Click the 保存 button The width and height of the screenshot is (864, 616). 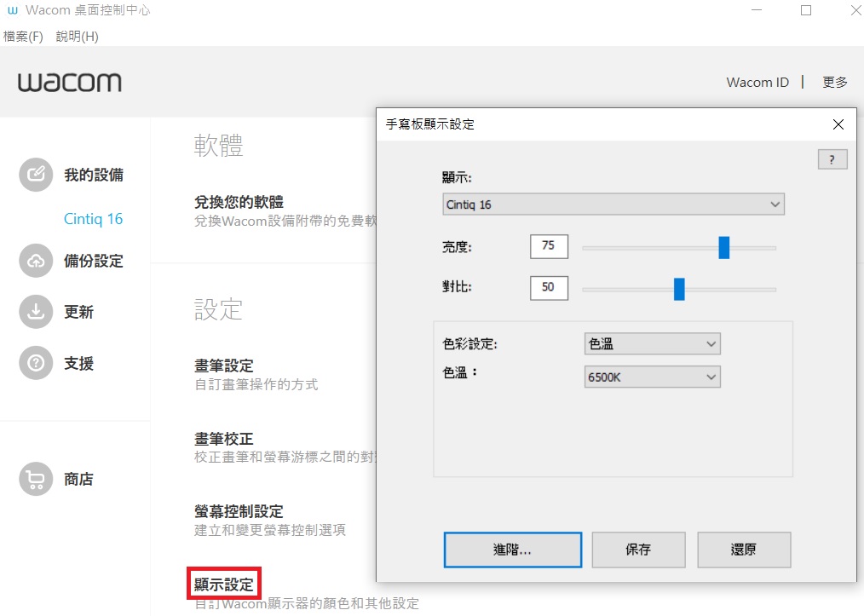coord(639,550)
